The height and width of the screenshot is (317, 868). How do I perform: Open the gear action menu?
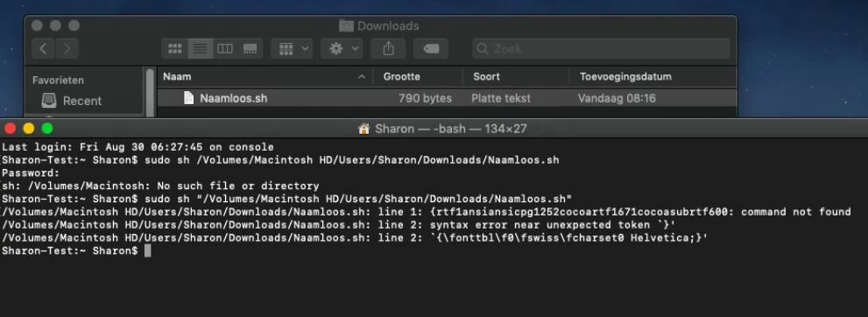click(342, 49)
